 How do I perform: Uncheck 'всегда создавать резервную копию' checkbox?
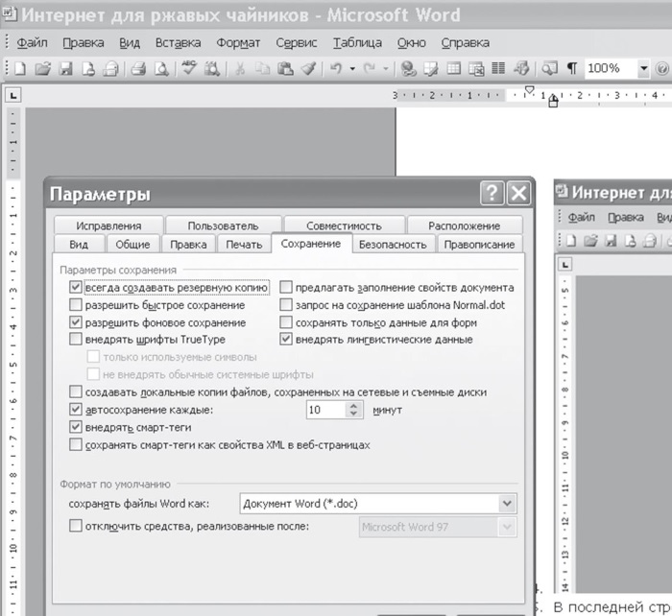point(77,287)
